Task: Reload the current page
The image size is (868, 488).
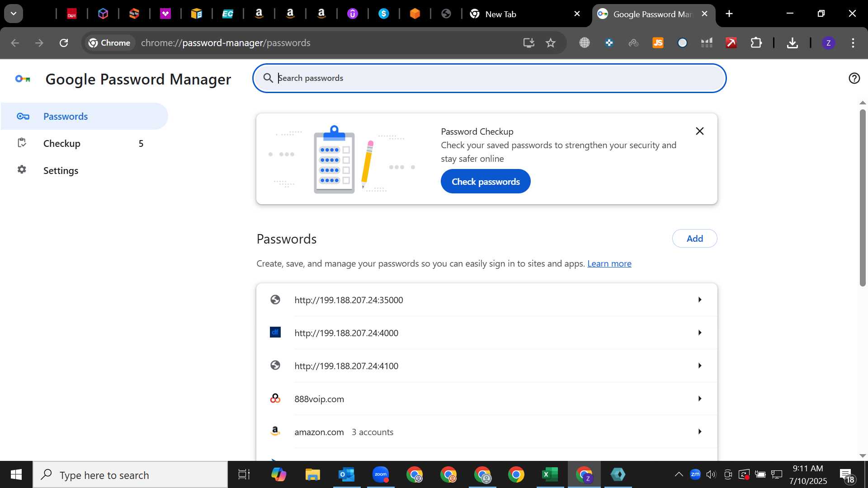Action: tap(64, 43)
